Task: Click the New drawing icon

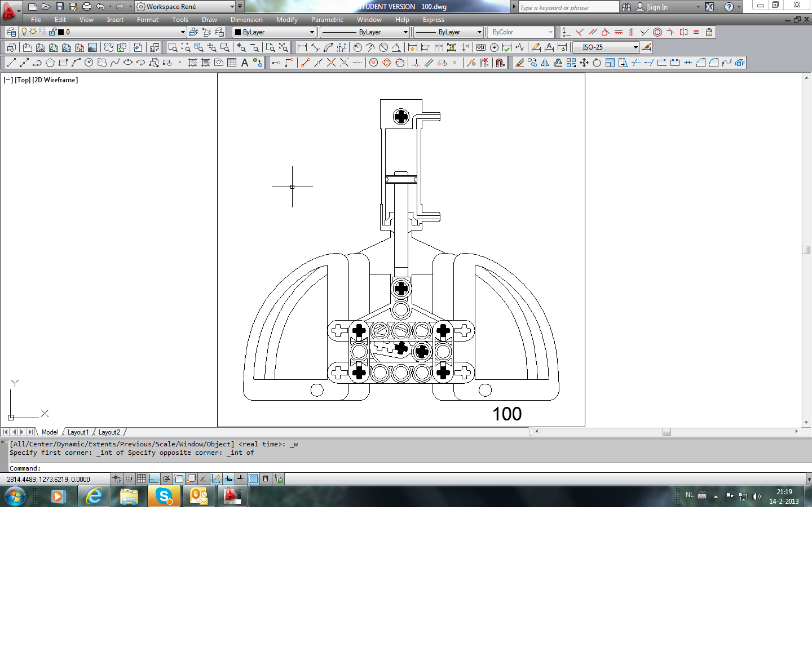Action: (x=33, y=7)
